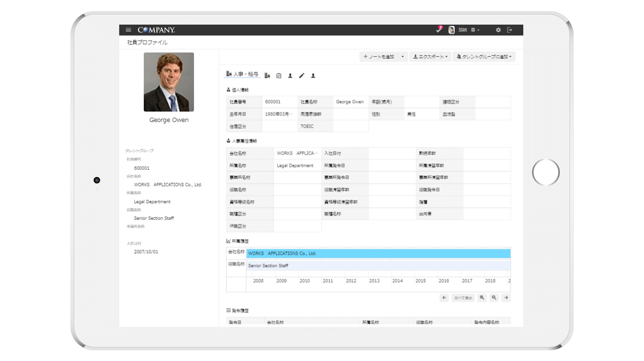The width and height of the screenshot is (644, 361).
Task: Open the settings gear in the top bar
Action: pyautogui.click(x=498, y=30)
